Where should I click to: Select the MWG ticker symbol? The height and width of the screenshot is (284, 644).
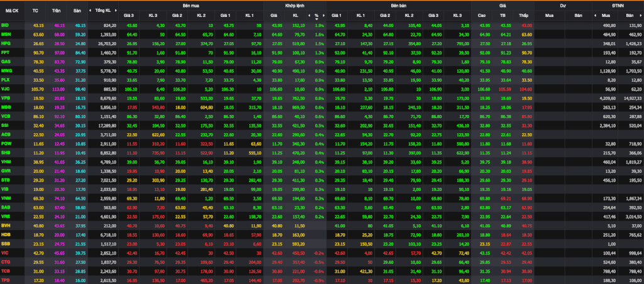coord(6,70)
